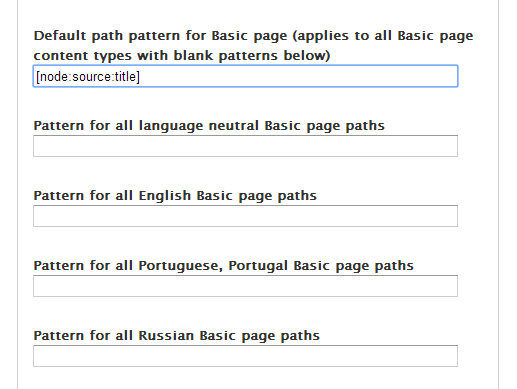Click the label Pattern for all Portuguese, Portugal Basic page paths
Viewport: 517px width, 389px height.
(x=224, y=266)
